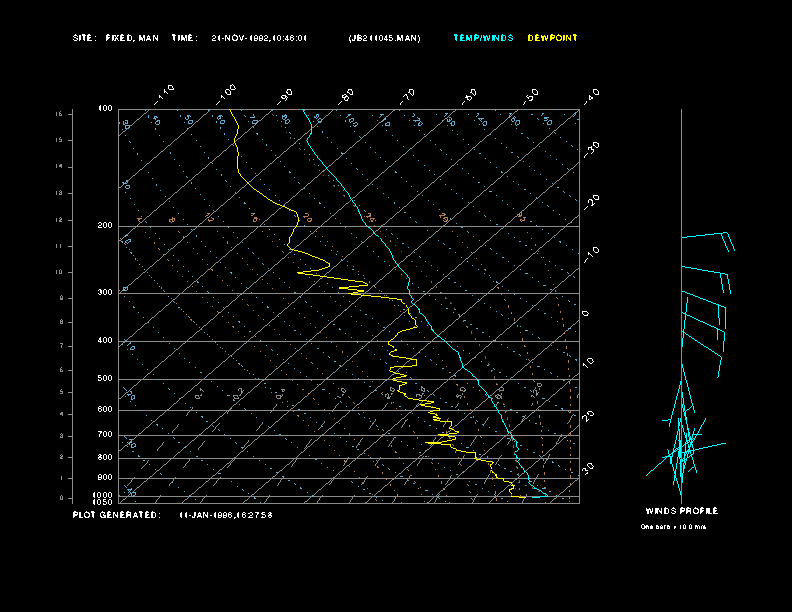Click the PLOT GENERATED label

(116, 514)
